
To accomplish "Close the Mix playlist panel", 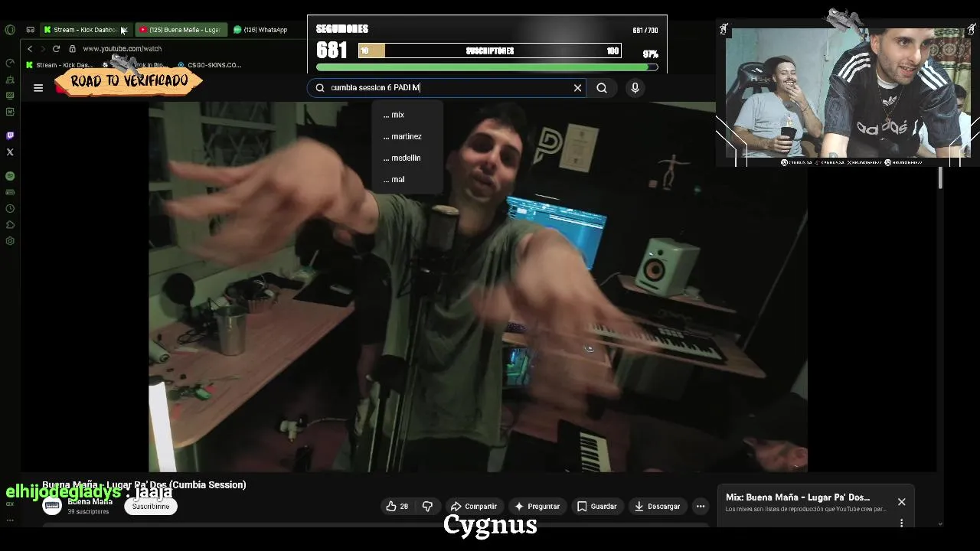I will click(901, 502).
